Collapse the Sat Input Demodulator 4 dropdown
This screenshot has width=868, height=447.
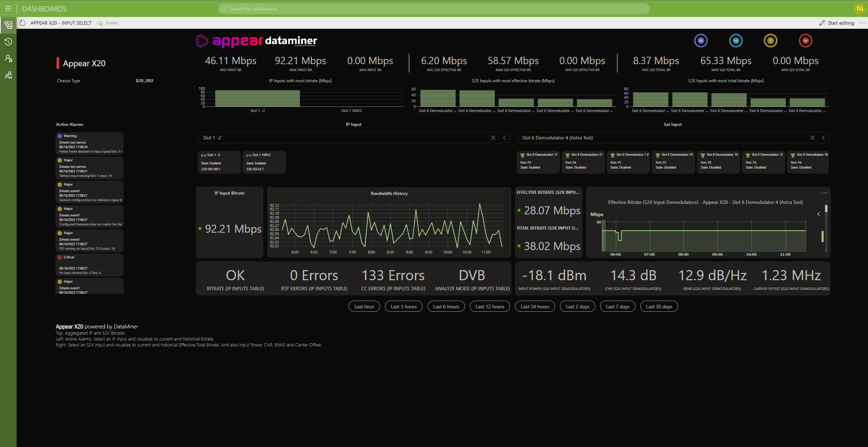(823, 138)
